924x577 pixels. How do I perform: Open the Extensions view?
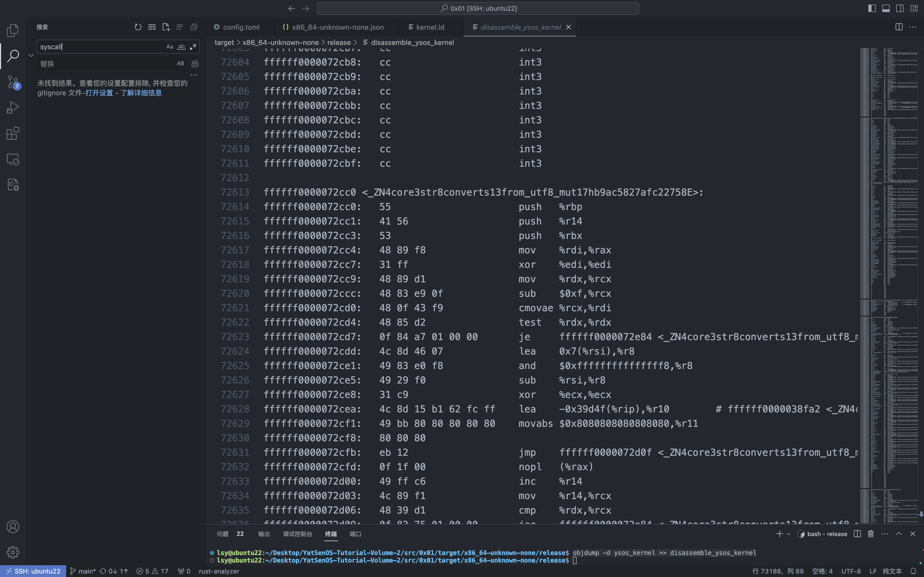[x=13, y=134]
